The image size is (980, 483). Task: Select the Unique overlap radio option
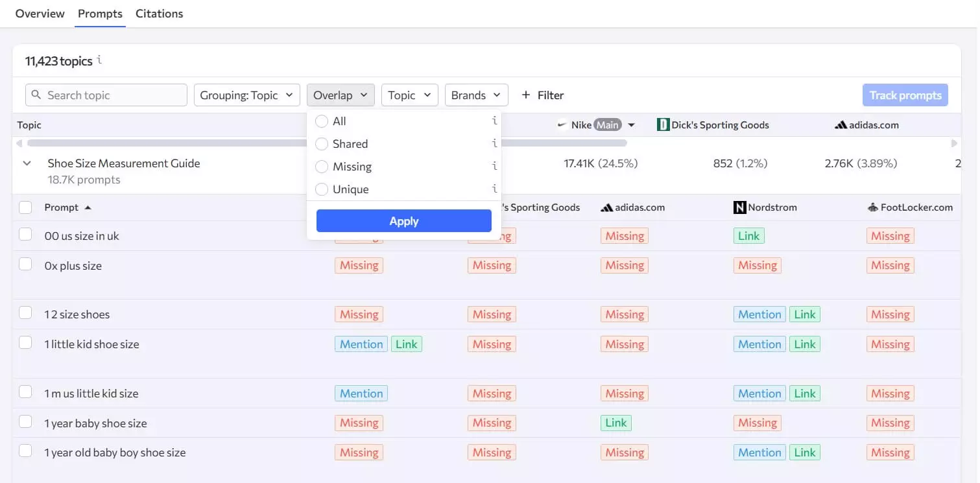(x=322, y=189)
